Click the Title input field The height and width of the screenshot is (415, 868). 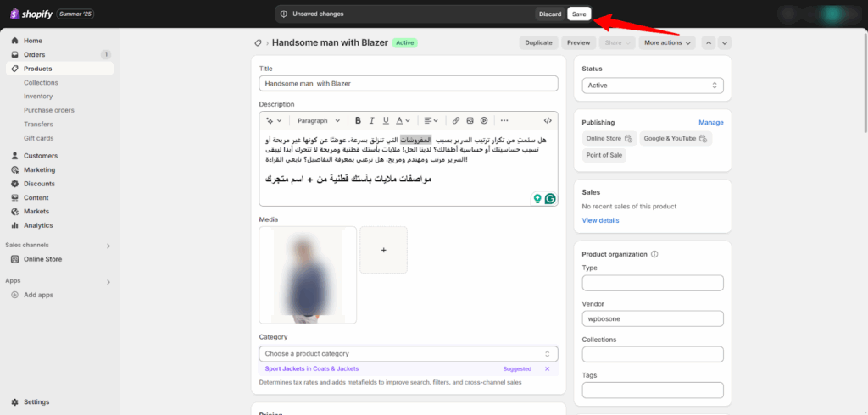[x=408, y=84]
